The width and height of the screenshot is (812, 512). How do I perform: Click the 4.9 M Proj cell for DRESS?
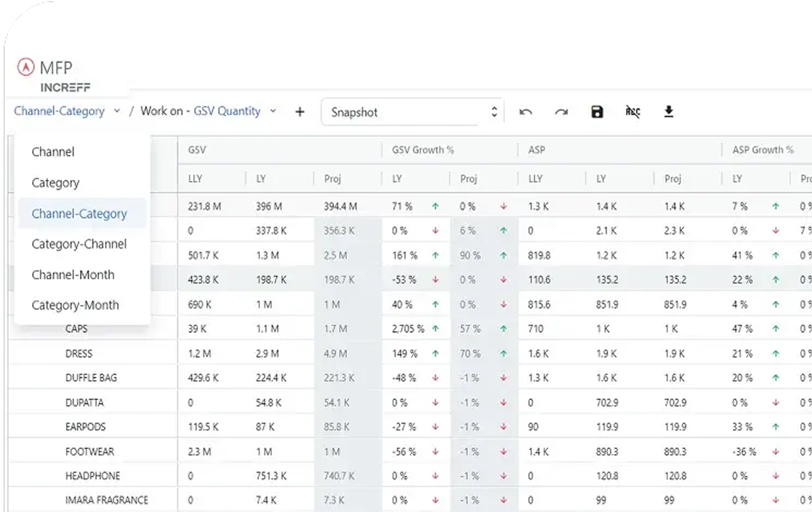coord(335,353)
